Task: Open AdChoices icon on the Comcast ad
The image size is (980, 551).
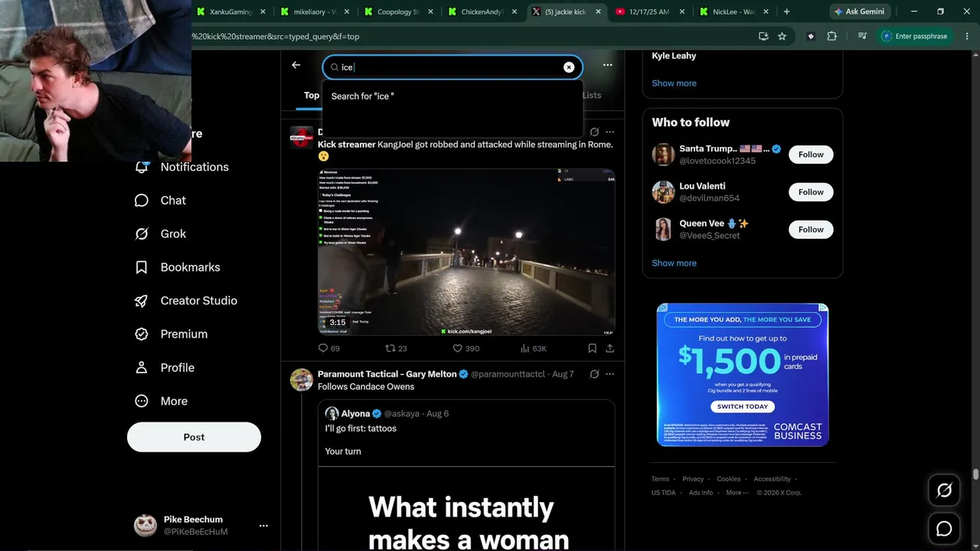Action: [823, 308]
